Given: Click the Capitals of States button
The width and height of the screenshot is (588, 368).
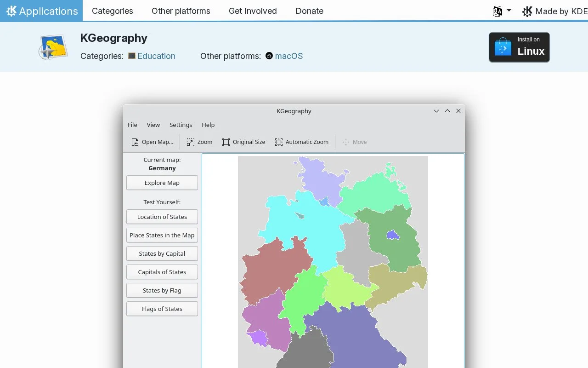Looking at the screenshot, I should (162, 272).
